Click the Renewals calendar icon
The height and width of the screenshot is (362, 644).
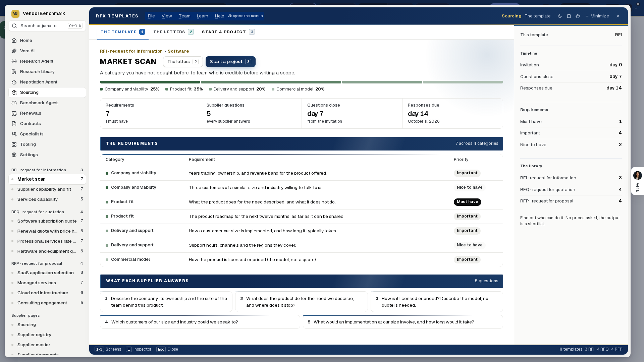[14, 113]
